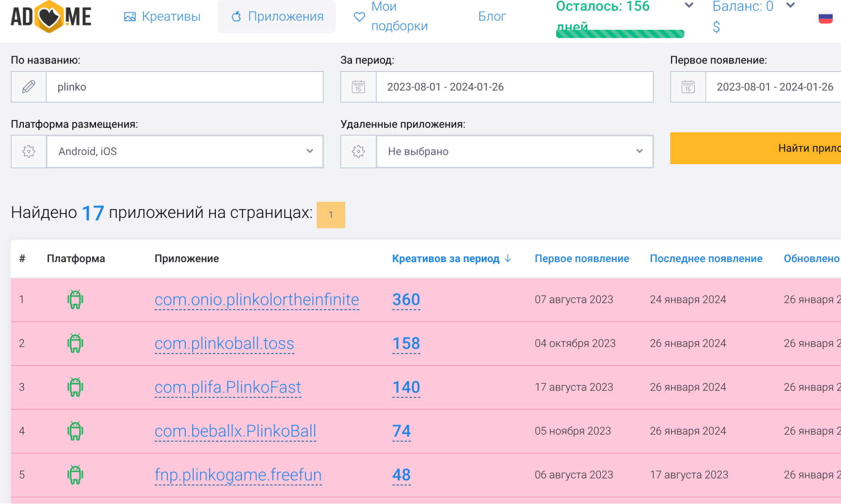Click the gear icon beside Удаленные приложения
This screenshot has height=504, width=841.
coord(358,151)
